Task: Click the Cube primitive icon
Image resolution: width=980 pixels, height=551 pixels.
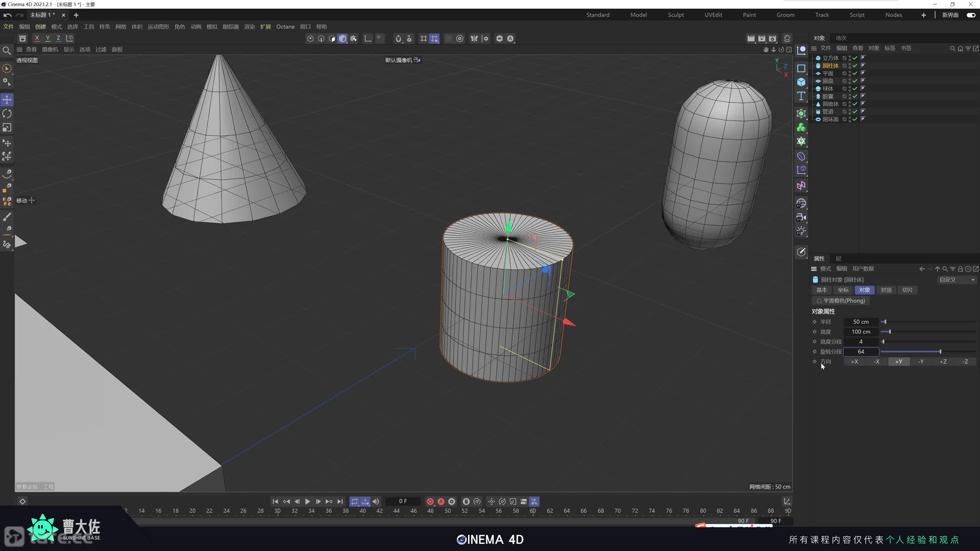Action: [x=801, y=82]
